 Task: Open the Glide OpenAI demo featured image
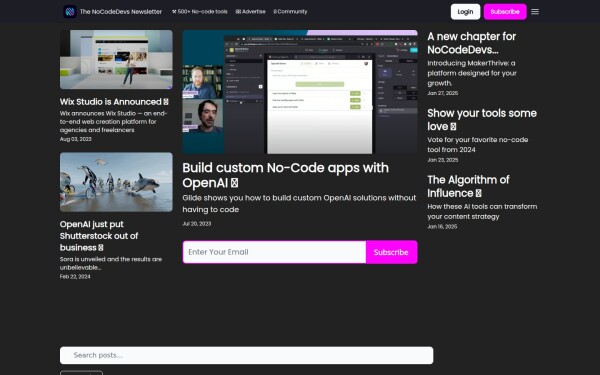coord(300,92)
